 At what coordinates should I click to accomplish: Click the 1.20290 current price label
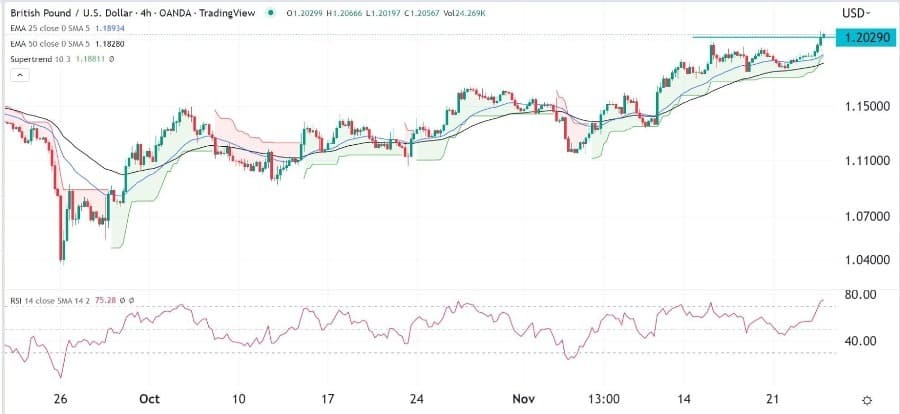862,37
